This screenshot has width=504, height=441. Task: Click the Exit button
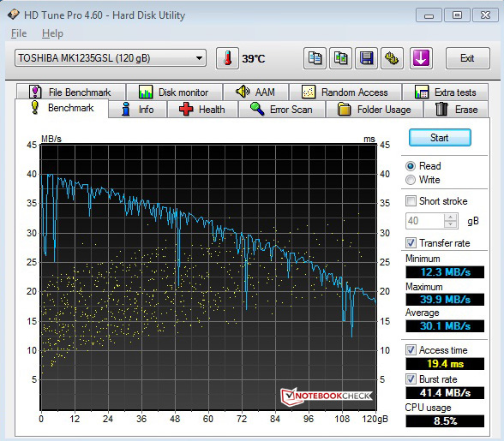[x=468, y=58]
